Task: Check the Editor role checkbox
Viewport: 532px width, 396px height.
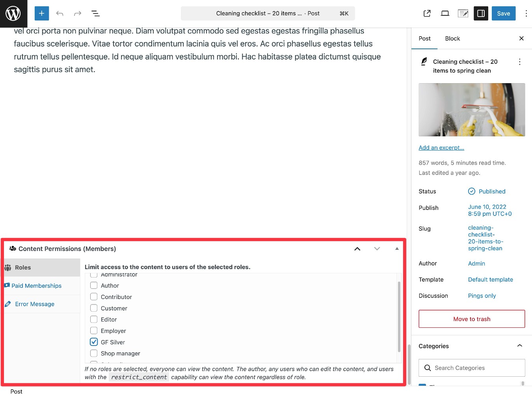Action: coord(93,319)
